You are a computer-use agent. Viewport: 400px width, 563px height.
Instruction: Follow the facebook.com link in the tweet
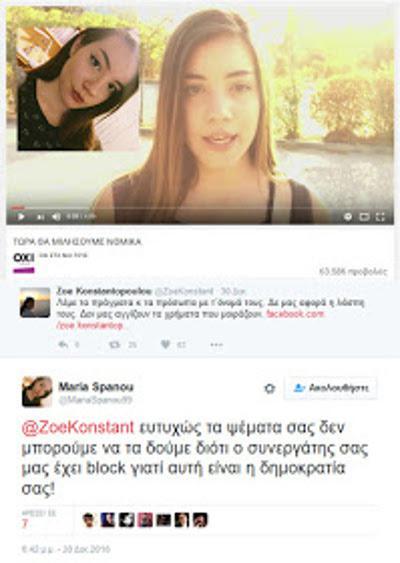[x=295, y=314]
